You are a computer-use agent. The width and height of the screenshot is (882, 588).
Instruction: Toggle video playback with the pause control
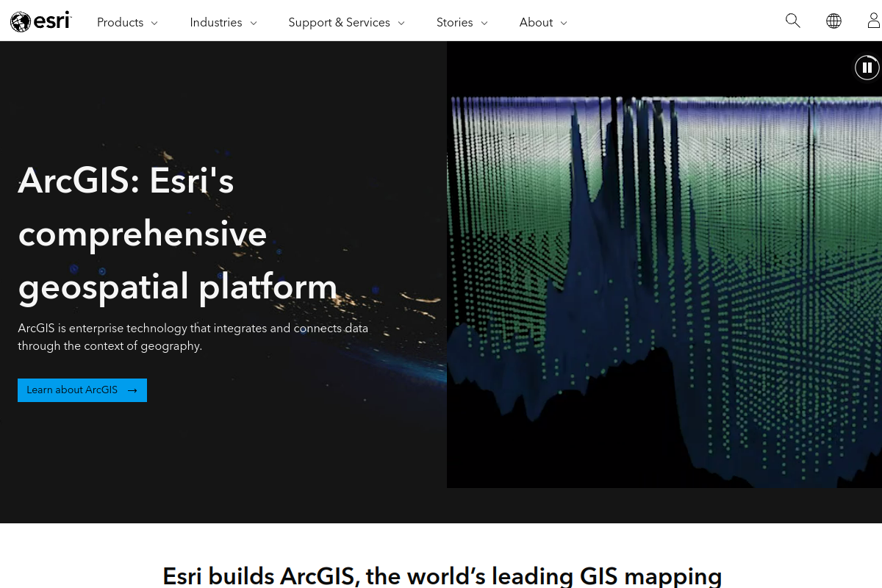click(867, 67)
